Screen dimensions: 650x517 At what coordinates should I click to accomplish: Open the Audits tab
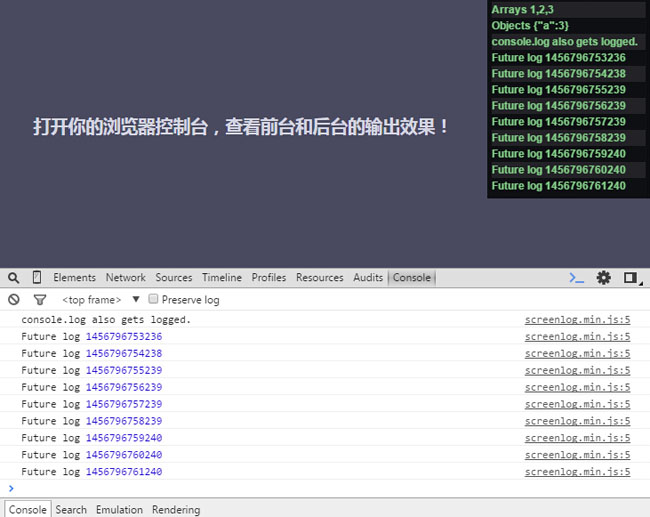point(368,278)
